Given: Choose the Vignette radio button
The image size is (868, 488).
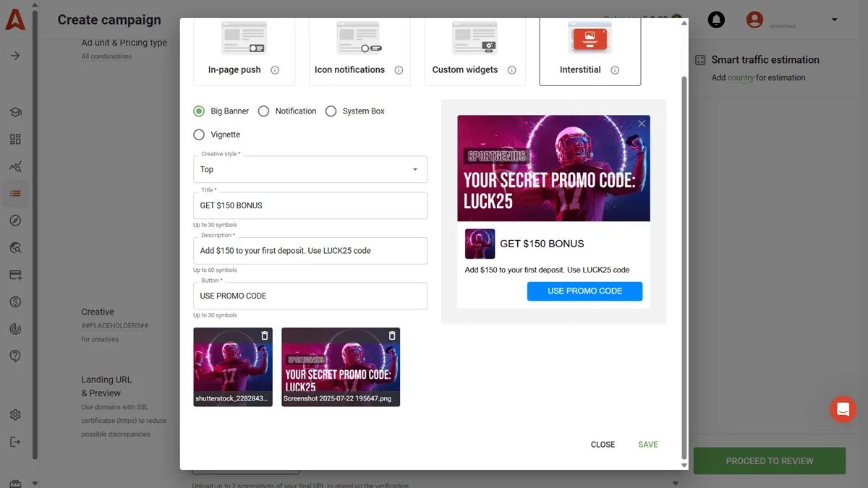Looking at the screenshot, I should pos(199,134).
